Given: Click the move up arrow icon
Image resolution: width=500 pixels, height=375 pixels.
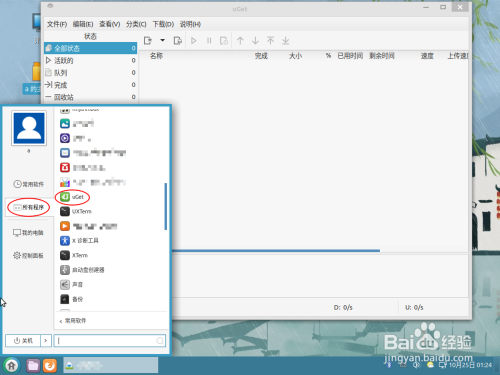Looking at the screenshot, I should [240, 41].
